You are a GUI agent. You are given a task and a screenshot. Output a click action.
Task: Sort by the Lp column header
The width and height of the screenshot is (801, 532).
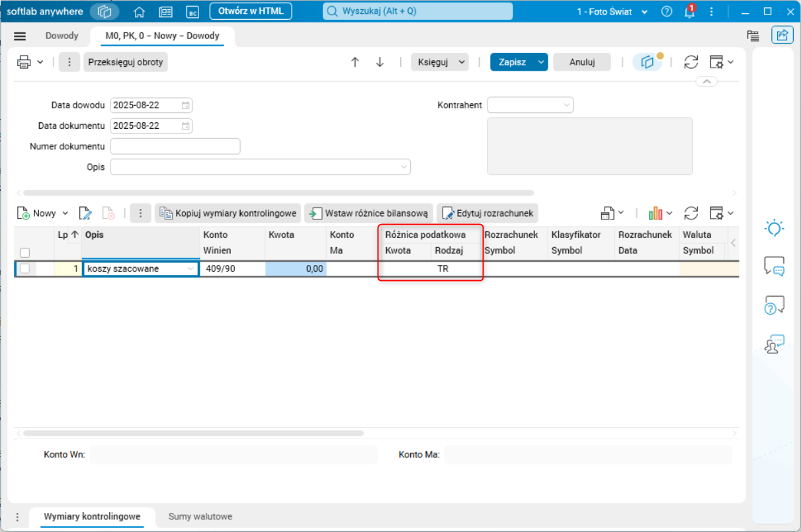68,234
